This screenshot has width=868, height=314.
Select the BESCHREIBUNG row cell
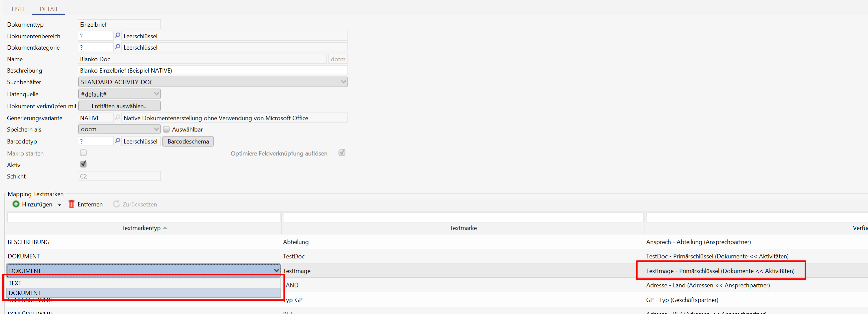point(144,242)
